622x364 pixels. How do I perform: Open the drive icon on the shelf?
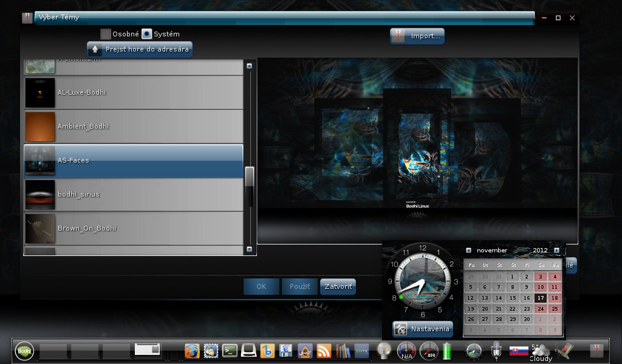248,351
